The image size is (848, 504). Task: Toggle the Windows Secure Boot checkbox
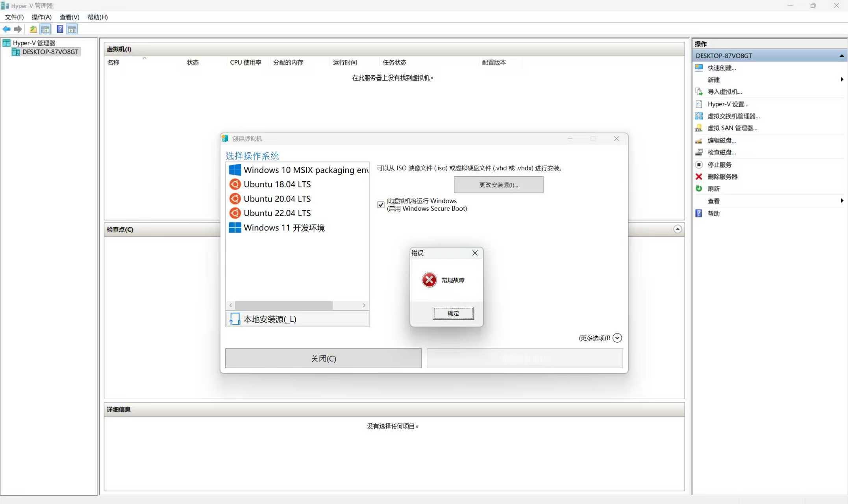pyautogui.click(x=381, y=205)
